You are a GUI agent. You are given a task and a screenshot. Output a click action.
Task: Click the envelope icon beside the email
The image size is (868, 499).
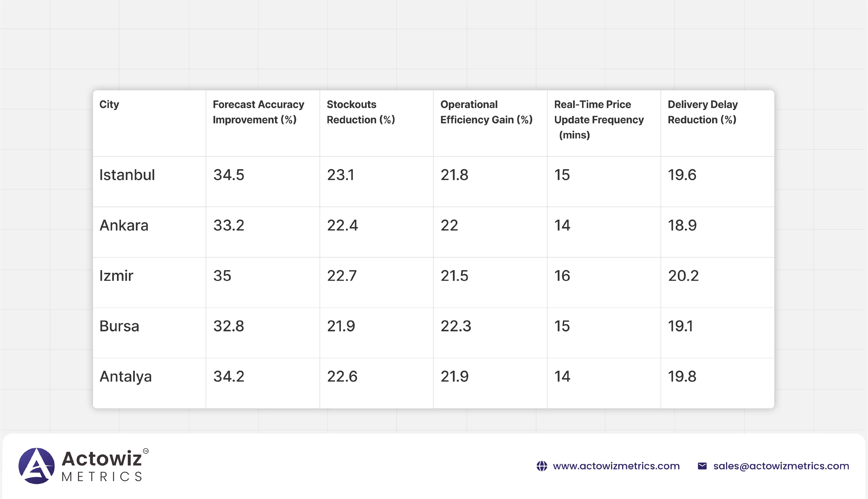(702, 466)
